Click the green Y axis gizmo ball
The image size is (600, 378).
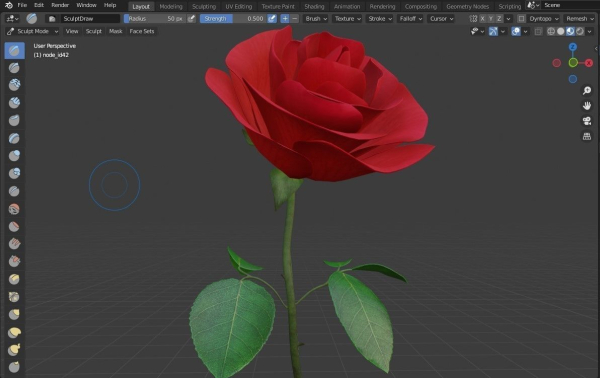click(573, 63)
